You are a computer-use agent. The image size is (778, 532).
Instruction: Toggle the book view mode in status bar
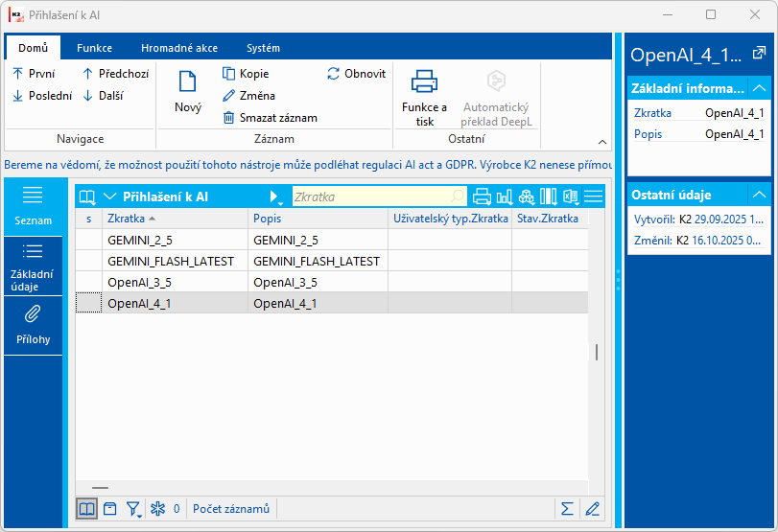coord(87,509)
